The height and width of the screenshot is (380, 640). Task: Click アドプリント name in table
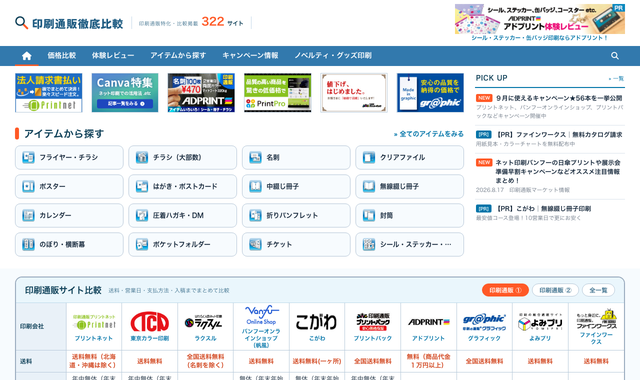point(428,338)
